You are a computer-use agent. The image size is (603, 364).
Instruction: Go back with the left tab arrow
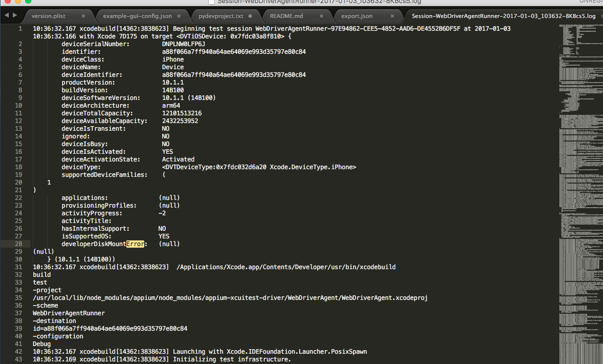point(7,15)
